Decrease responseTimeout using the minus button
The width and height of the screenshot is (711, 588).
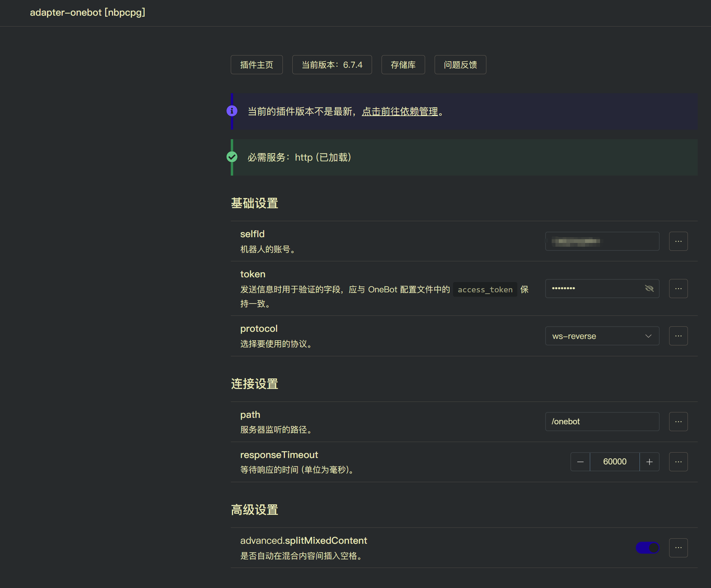click(580, 461)
